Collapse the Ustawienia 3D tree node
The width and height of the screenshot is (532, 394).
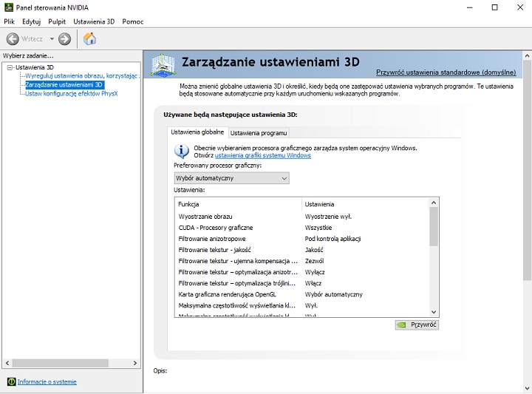pyautogui.click(x=10, y=67)
